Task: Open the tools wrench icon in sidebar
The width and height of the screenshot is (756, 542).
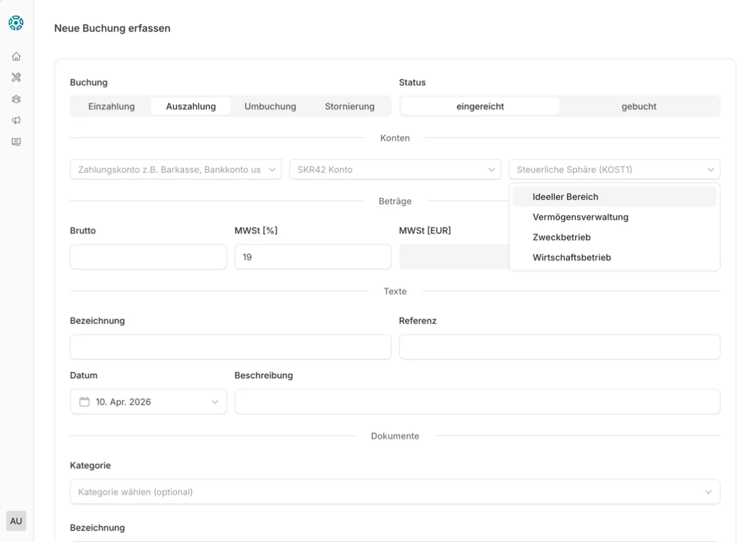Action: click(x=16, y=78)
